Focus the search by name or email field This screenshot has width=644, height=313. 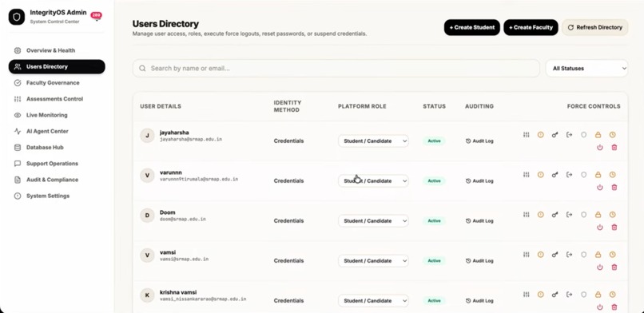click(336, 69)
